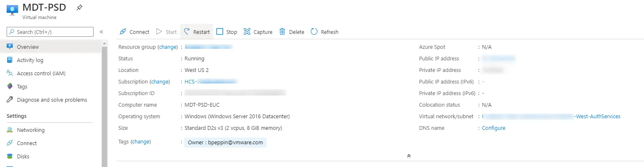This screenshot has height=167, width=644.
Task: Open Activity log in sidebar
Action: (x=30, y=60)
